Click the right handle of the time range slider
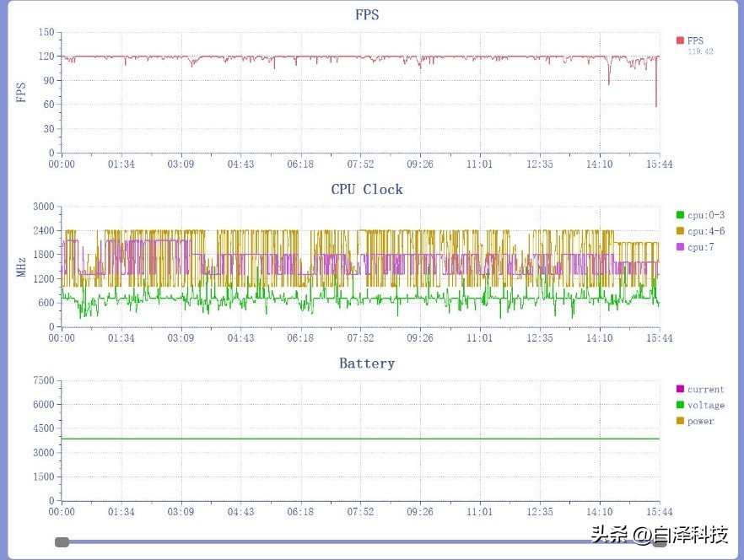 pos(660,542)
